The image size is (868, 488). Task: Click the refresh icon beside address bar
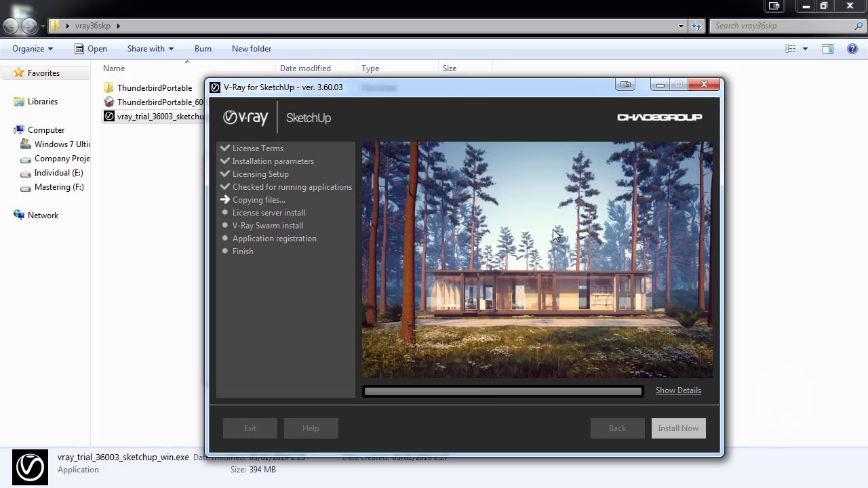pyautogui.click(x=696, y=26)
